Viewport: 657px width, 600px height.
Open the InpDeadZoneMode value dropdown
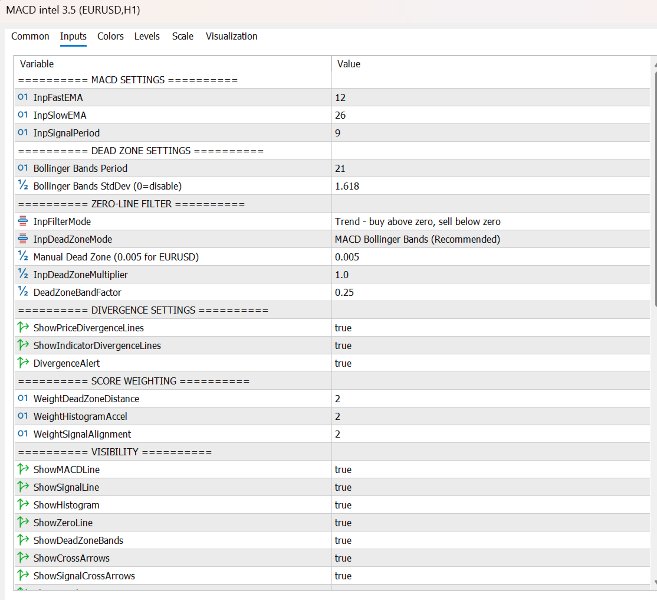pos(491,239)
